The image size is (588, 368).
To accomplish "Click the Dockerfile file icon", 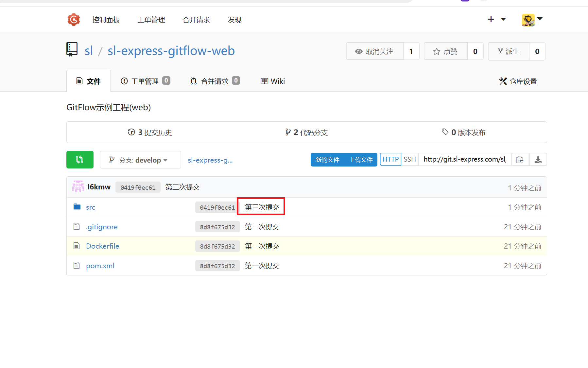I will point(77,246).
